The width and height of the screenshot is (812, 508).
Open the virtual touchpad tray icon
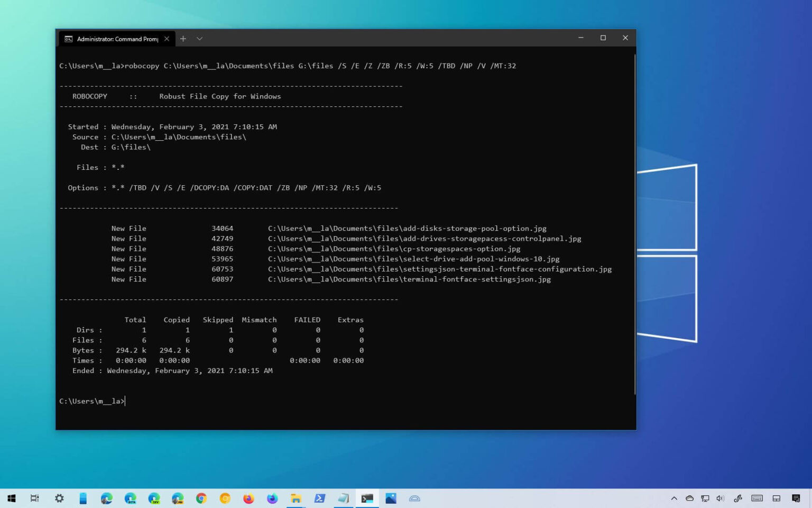tap(777, 498)
